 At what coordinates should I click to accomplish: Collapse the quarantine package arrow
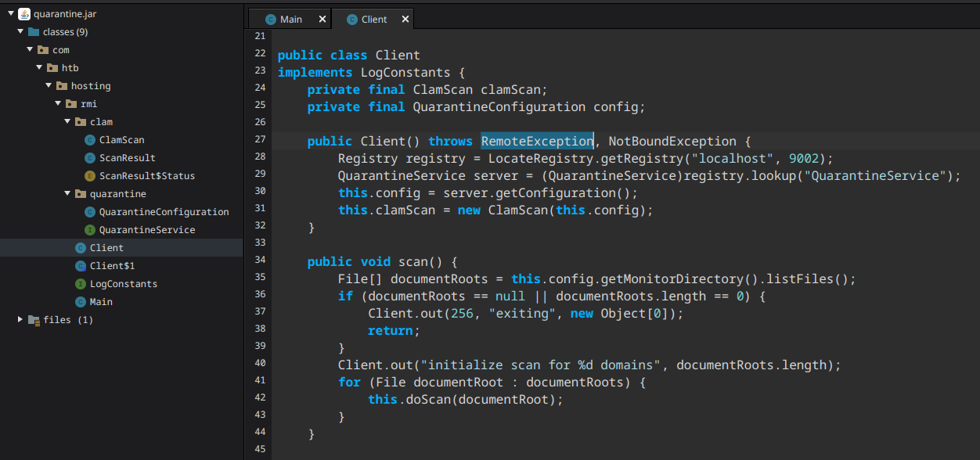pyautogui.click(x=67, y=194)
